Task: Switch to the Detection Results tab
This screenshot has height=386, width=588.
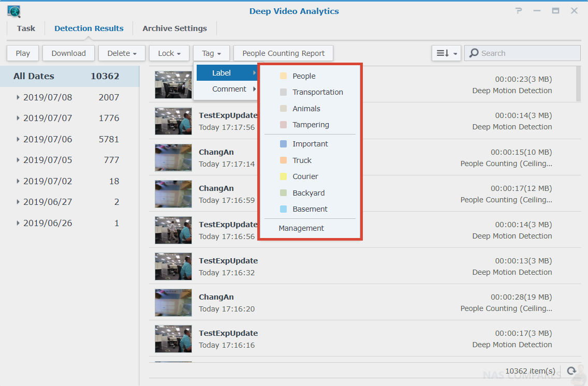Action: click(x=89, y=28)
